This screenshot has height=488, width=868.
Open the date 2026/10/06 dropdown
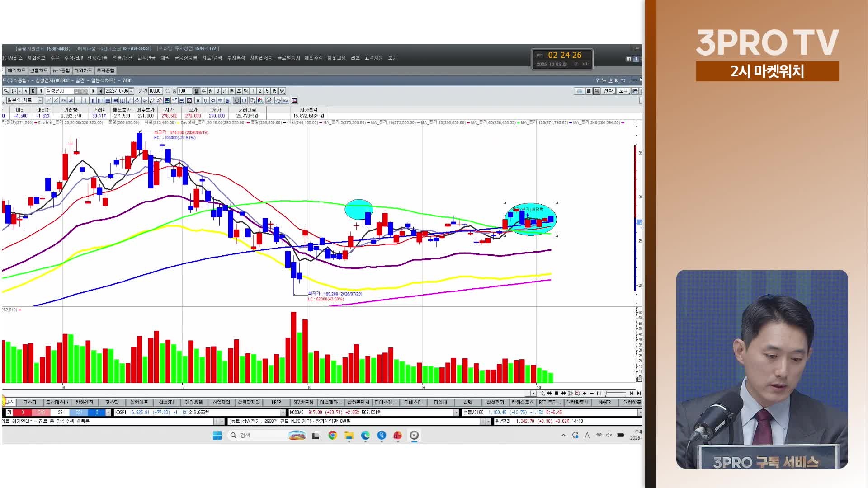click(x=131, y=91)
